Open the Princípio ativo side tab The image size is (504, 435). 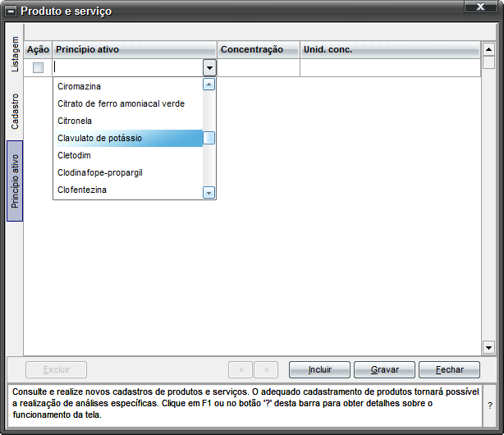15,181
